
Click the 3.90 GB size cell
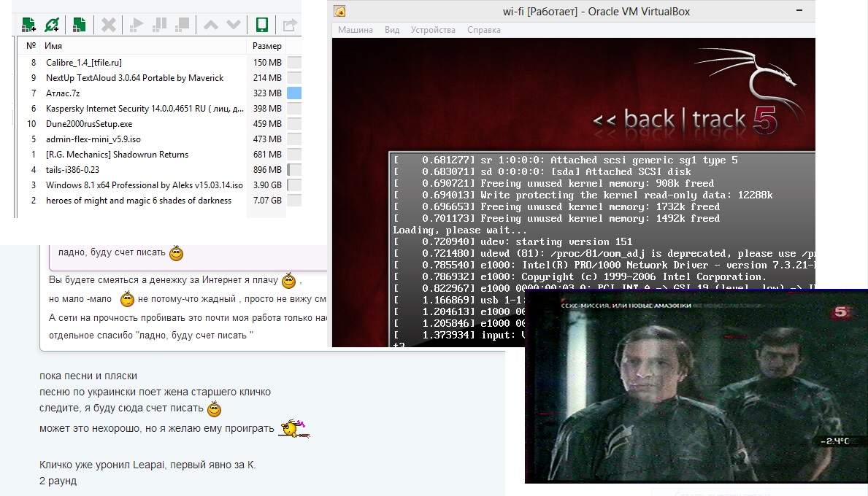pyautogui.click(x=267, y=185)
